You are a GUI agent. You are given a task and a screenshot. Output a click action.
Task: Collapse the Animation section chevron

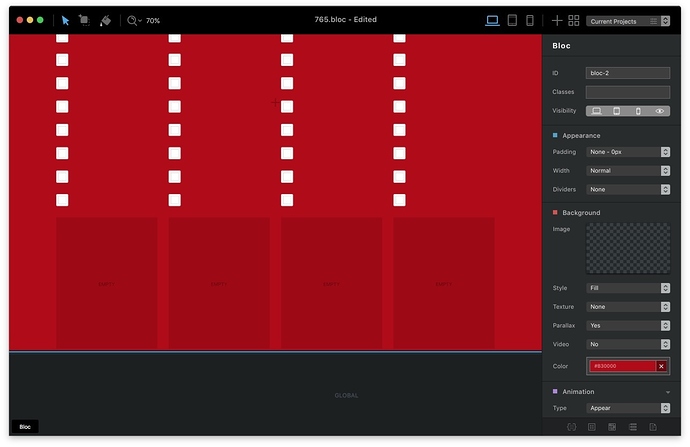pos(667,392)
